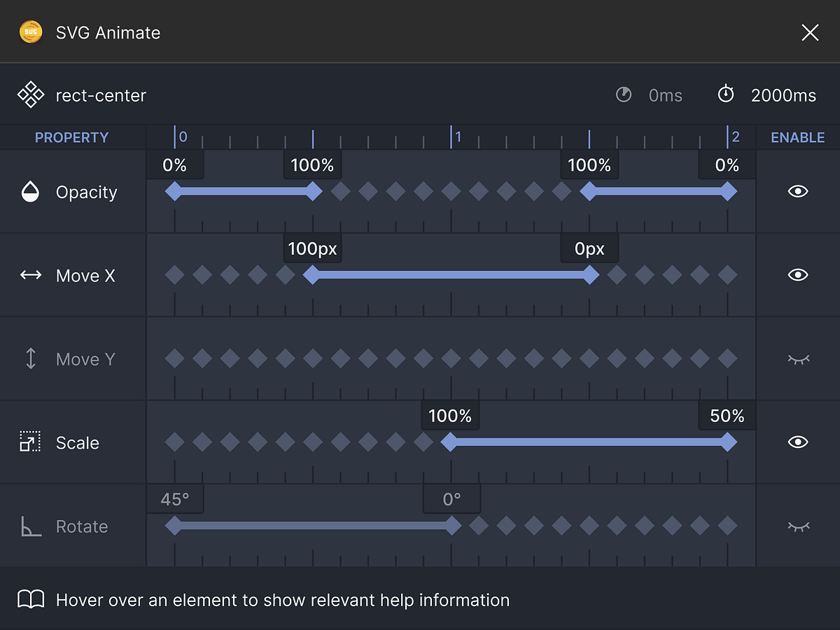Disable the Move X eye toggle
Viewport: 840px width, 630px height.
[798, 275]
